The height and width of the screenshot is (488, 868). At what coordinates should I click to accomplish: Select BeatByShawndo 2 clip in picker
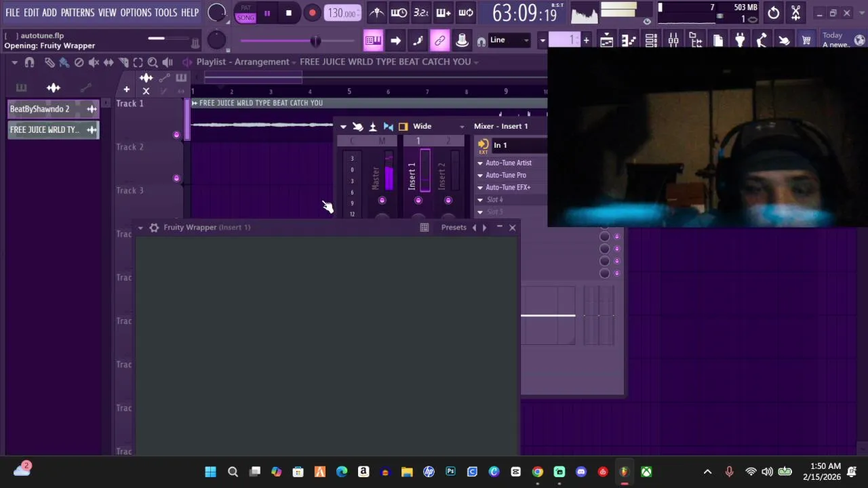click(54, 109)
